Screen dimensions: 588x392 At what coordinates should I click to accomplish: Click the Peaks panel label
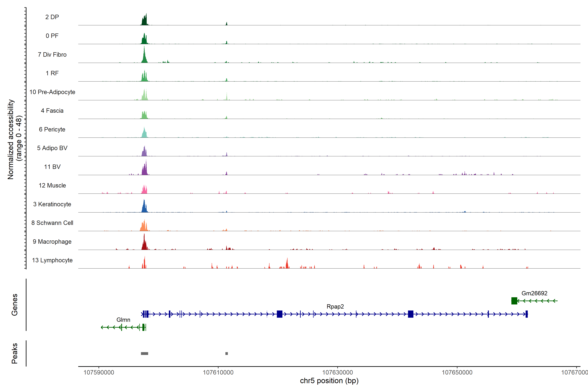15,353
